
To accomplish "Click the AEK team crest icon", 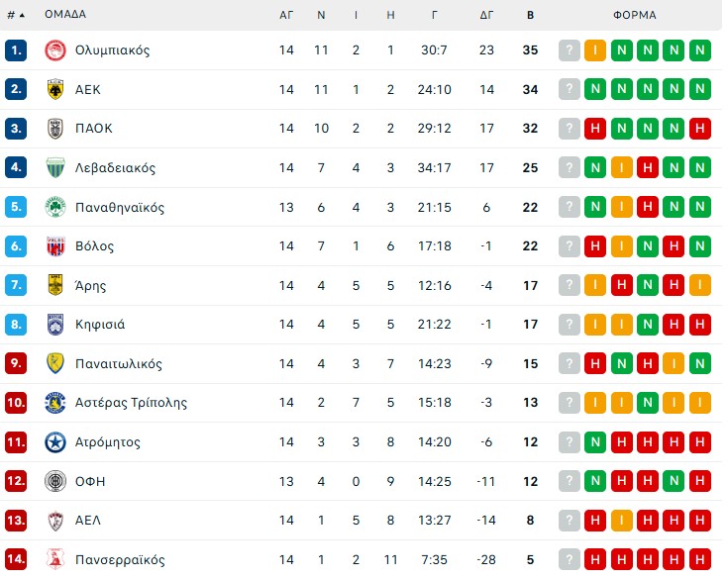I will point(54,89).
